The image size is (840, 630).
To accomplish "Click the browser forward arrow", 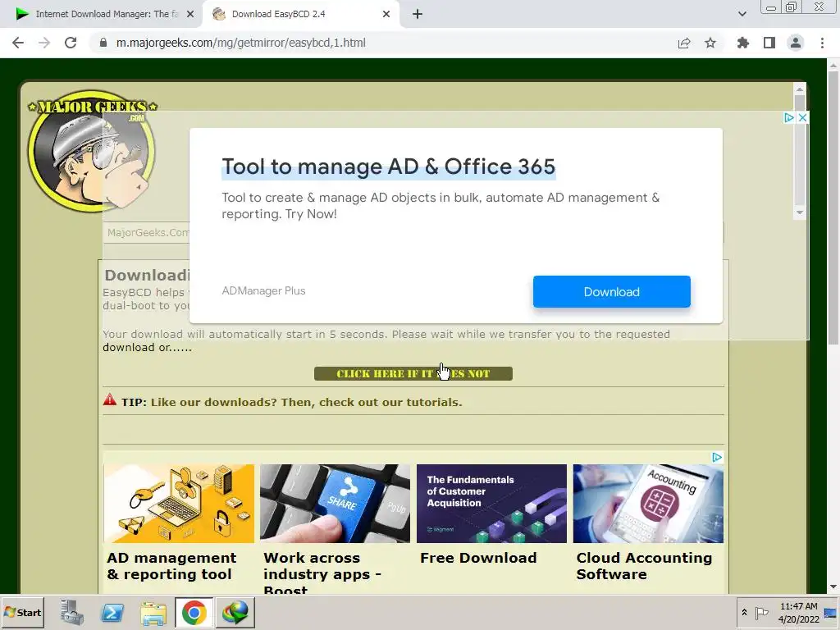I will 44,43.
